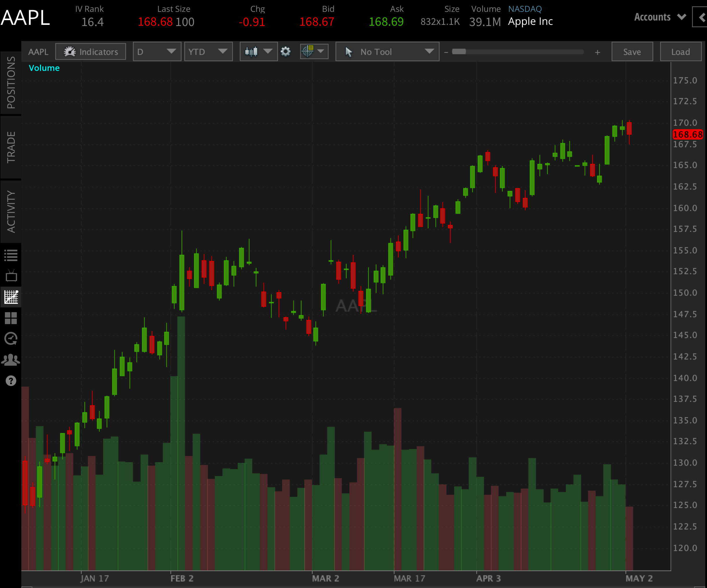Click the zoom slider handle
Viewport: 707px width, 588px height.
tap(458, 52)
